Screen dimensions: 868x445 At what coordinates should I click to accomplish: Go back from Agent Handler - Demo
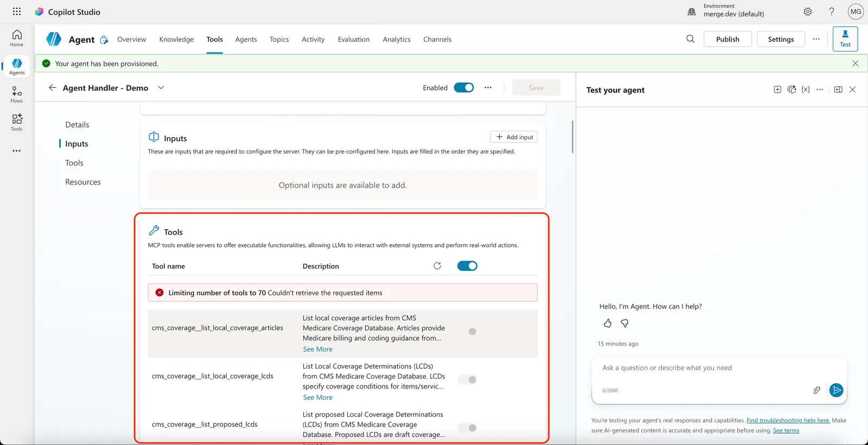tap(53, 87)
